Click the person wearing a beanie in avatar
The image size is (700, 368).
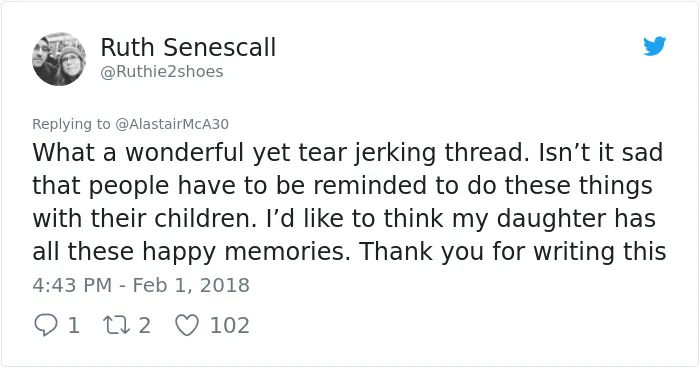point(71,63)
